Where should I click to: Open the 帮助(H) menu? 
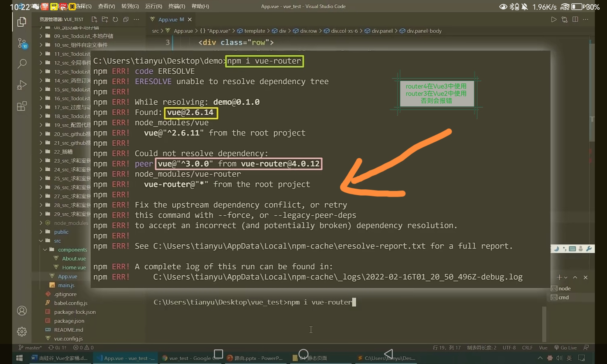200,6
